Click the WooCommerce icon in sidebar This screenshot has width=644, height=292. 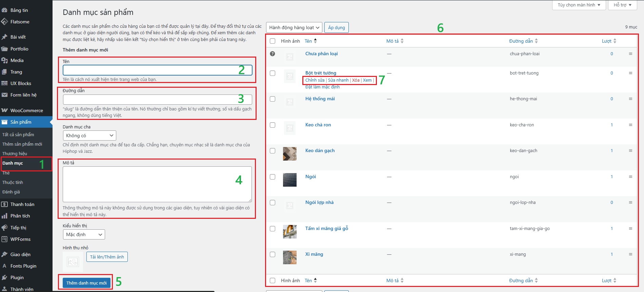[4, 110]
